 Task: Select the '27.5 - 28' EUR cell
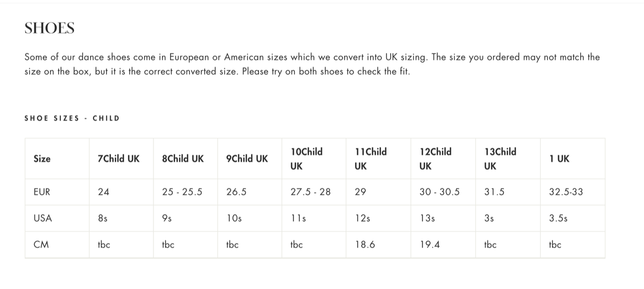click(311, 192)
